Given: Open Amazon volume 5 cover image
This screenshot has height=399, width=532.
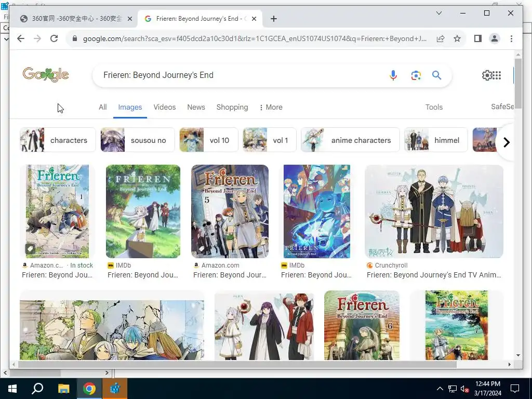Looking at the screenshot, I should click(x=230, y=211).
